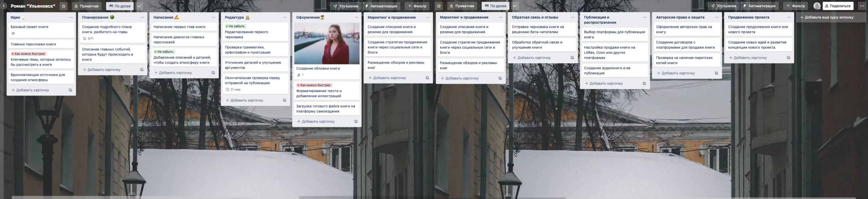Open Авторские права и защита list actions menu

tap(716, 17)
